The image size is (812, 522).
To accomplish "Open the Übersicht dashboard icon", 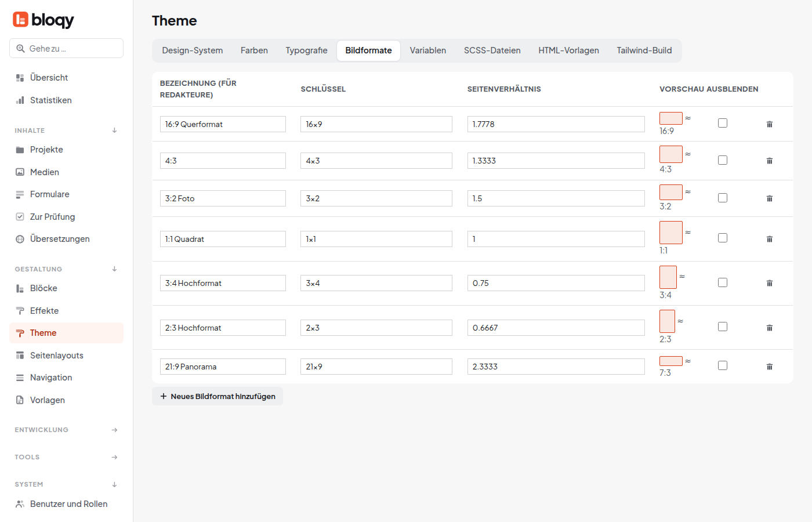I will coord(20,78).
